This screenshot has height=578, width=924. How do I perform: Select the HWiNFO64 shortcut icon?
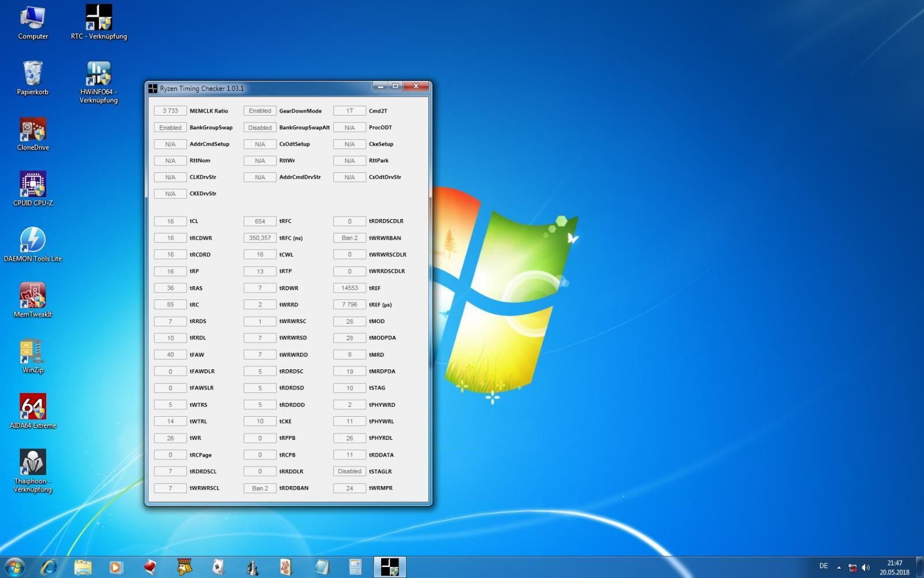point(99,74)
